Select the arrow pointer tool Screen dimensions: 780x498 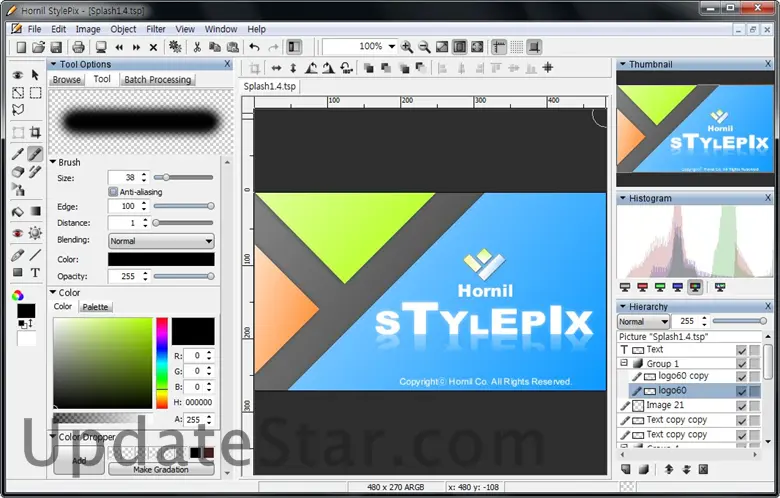click(35, 75)
